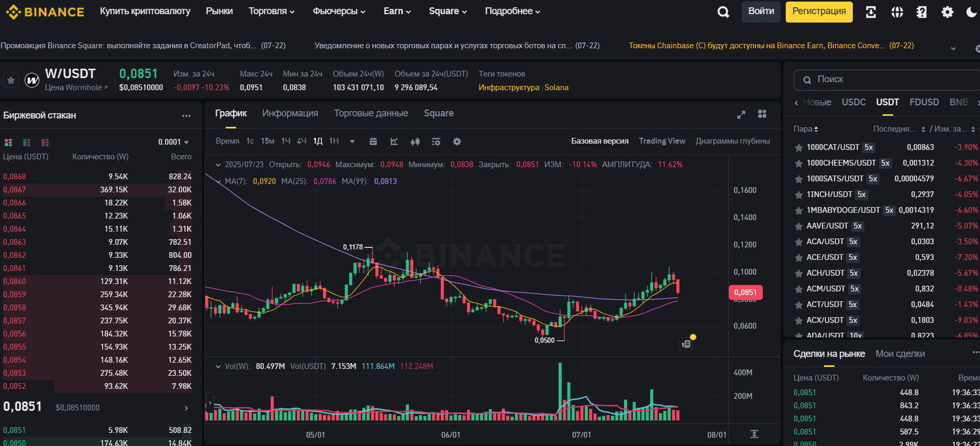
Task: Switch to Мои сделки tab
Action: tap(900, 354)
